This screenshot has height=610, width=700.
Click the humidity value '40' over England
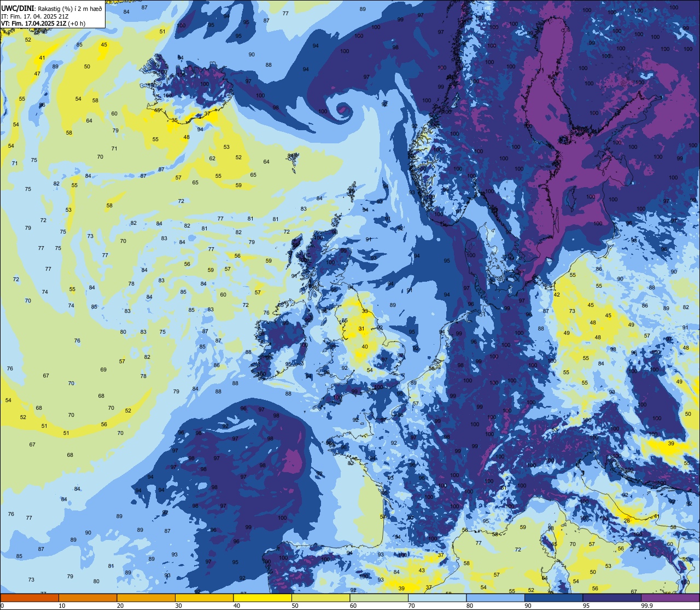[365, 346]
